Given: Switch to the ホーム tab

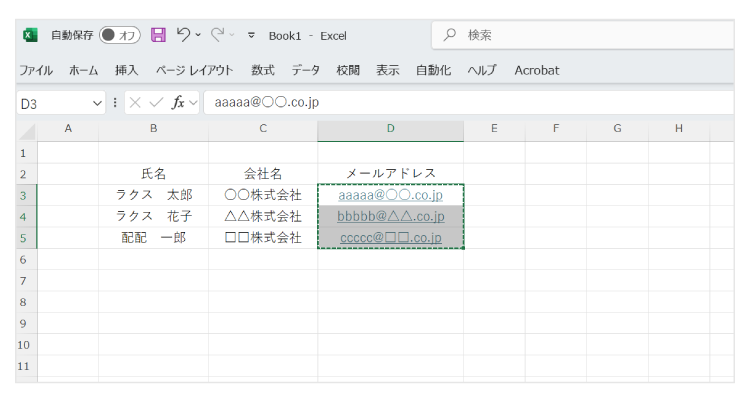Looking at the screenshot, I should [x=83, y=70].
